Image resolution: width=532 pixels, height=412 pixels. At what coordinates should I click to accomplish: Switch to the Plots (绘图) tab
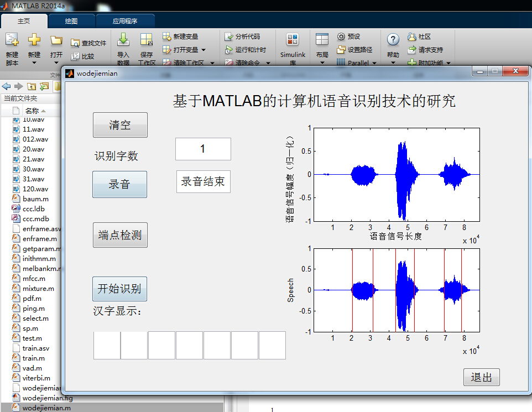71,21
